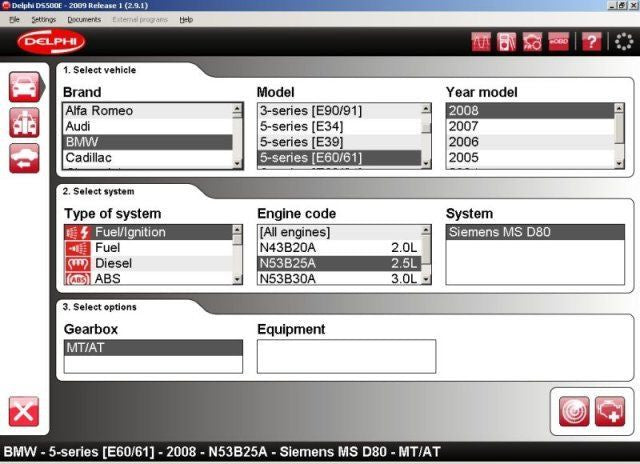Screen dimensions: 640x464
Task: Click Brand list scroll down arrow
Action: click(238, 164)
